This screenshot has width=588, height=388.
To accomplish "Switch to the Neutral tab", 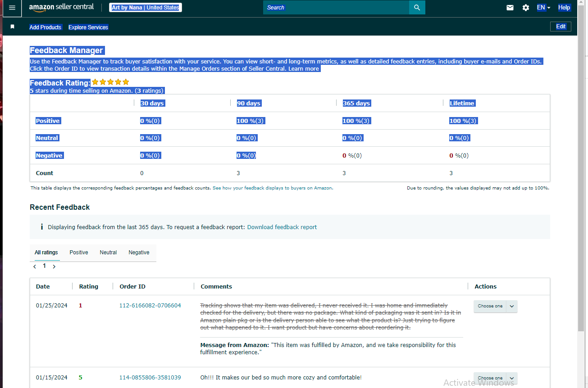I will [108, 253].
